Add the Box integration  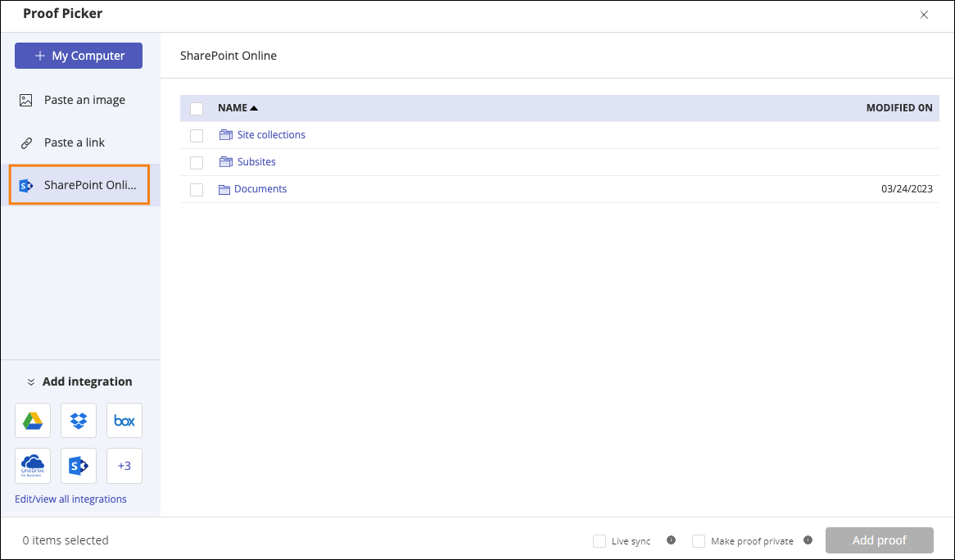[x=124, y=421]
